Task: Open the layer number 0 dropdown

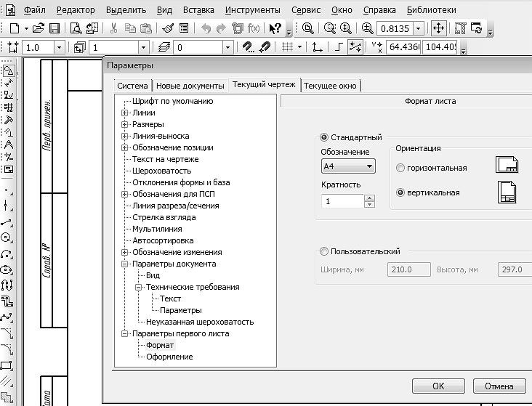Action: coord(227,47)
